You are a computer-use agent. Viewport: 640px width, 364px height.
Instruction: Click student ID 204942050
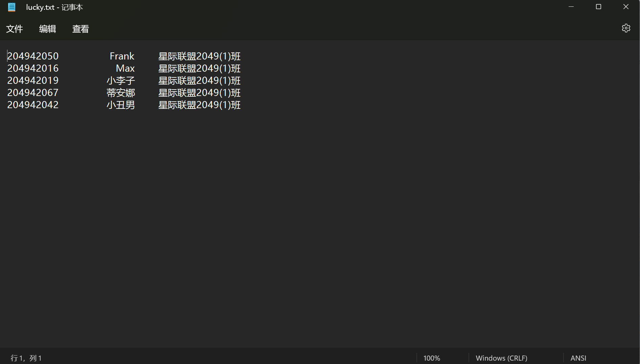pos(33,56)
